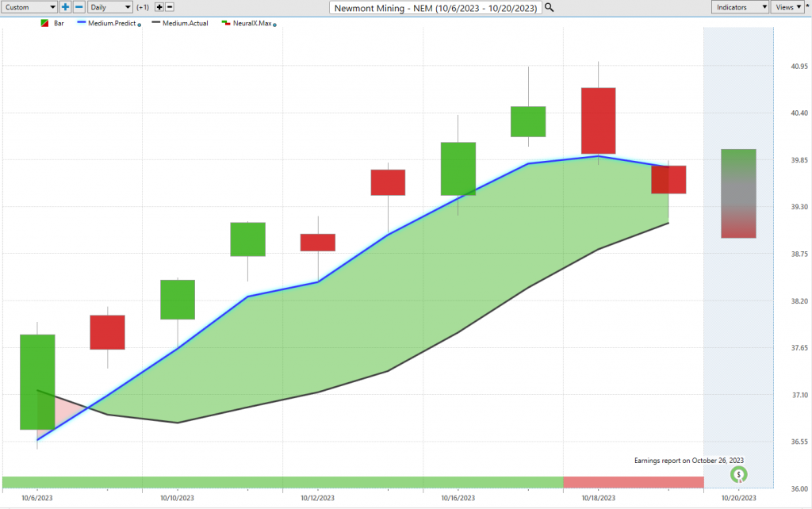
Task: Click the black plus forecast increment button
Action: (x=159, y=7)
